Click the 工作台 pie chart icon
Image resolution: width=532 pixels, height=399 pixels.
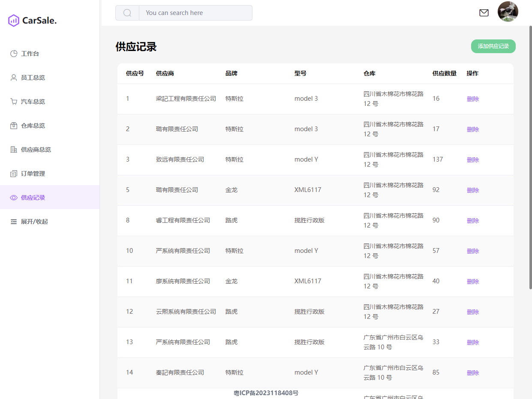[x=14, y=54]
